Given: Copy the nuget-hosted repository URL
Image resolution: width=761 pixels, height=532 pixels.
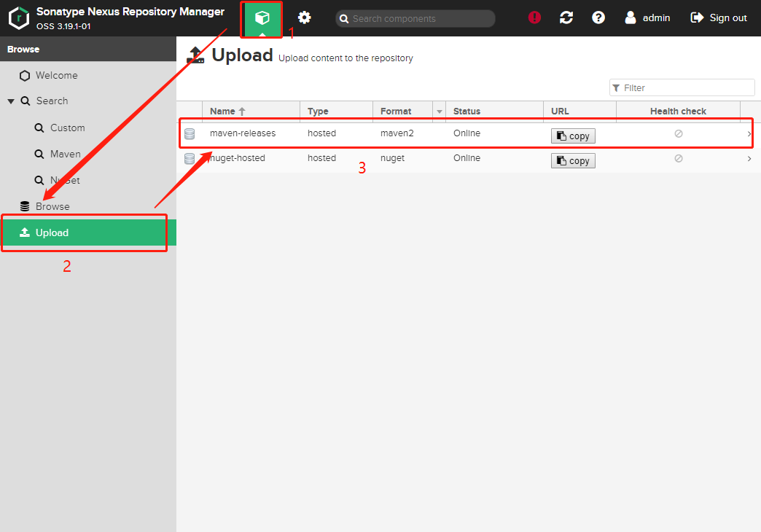Looking at the screenshot, I should pyautogui.click(x=573, y=160).
